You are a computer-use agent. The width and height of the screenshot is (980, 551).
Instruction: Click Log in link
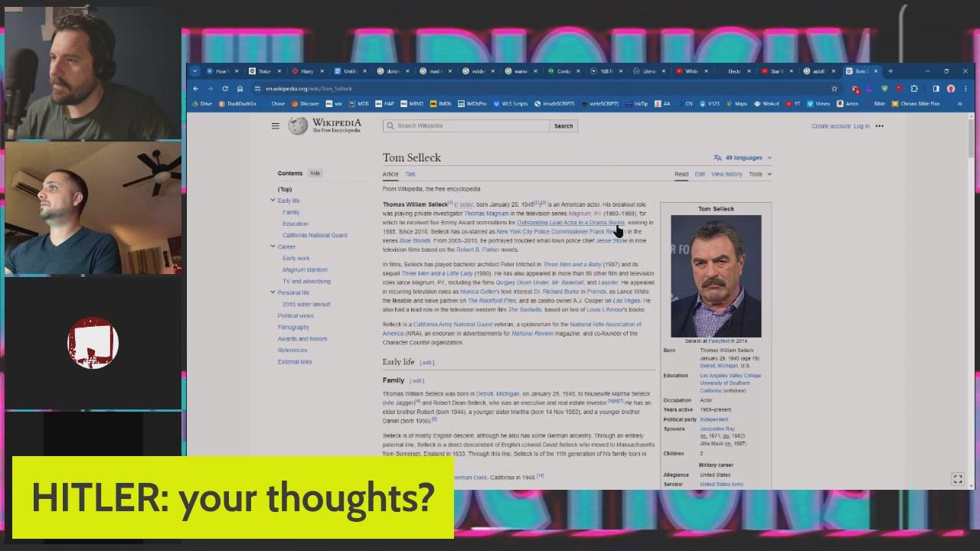(861, 126)
